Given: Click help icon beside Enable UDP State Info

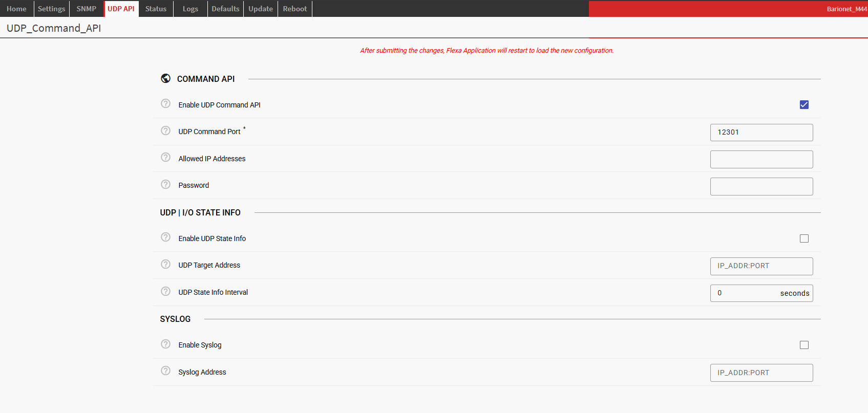Looking at the screenshot, I should (x=165, y=237).
